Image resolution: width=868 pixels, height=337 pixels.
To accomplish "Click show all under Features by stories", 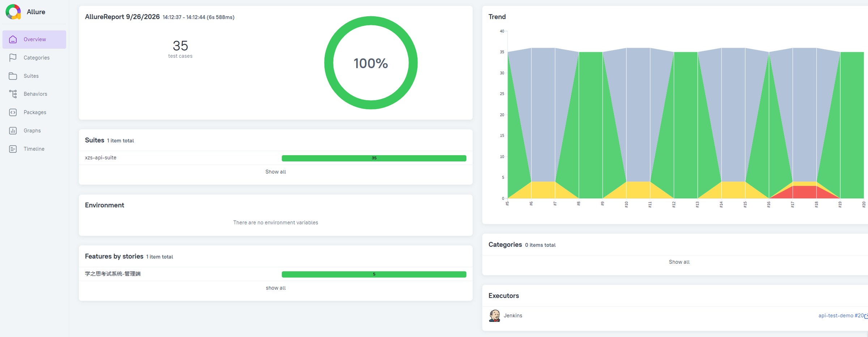I will tap(276, 288).
